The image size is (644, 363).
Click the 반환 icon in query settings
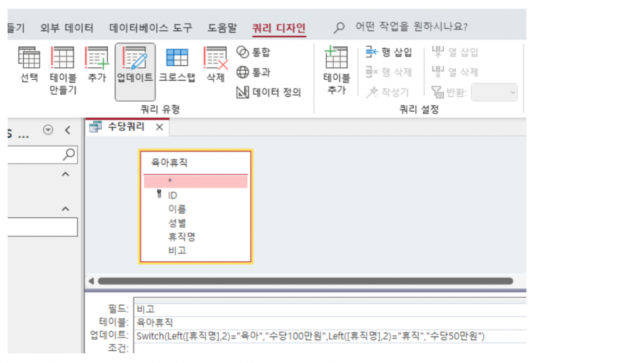pyautogui.click(x=437, y=92)
